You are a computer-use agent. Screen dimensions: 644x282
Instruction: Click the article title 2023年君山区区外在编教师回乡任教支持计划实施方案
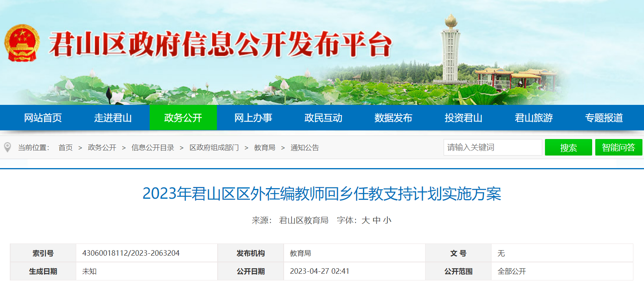click(322, 194)
